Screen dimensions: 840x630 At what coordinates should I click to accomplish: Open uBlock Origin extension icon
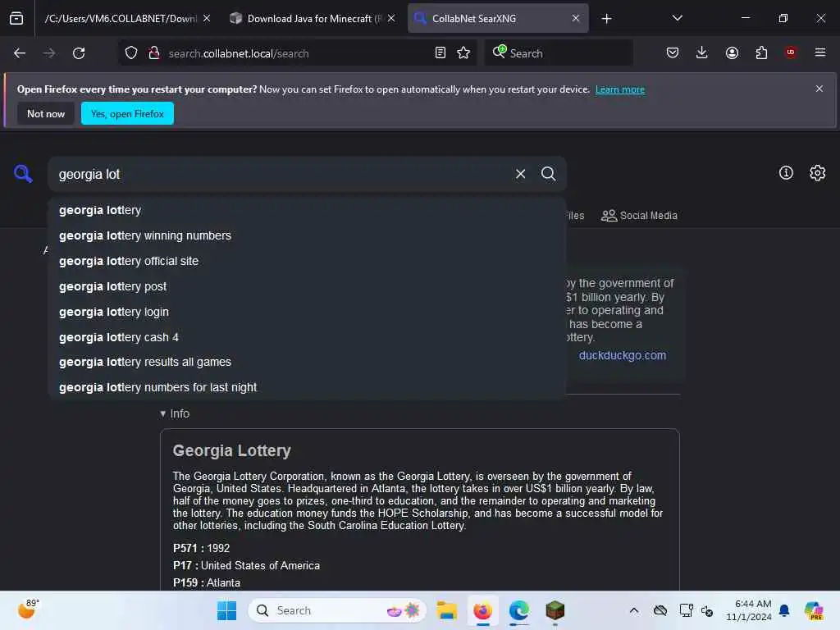coord(791,52)
